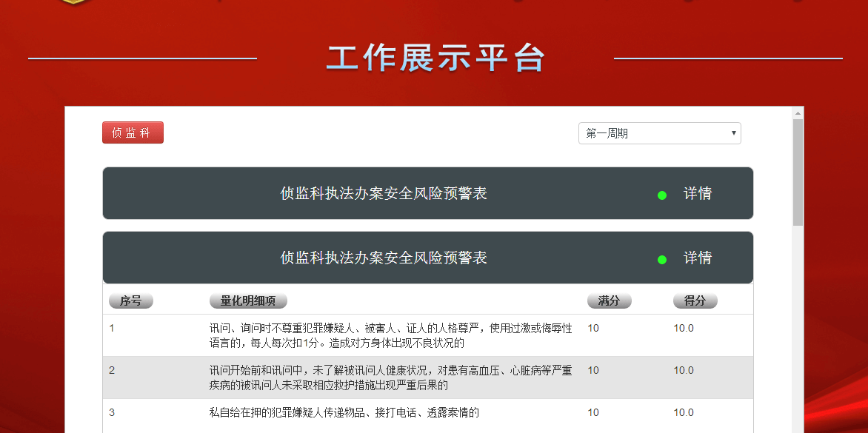This screenshot has height=433, width=868.
Task: Click the 序号 column header
Action: 130,301
